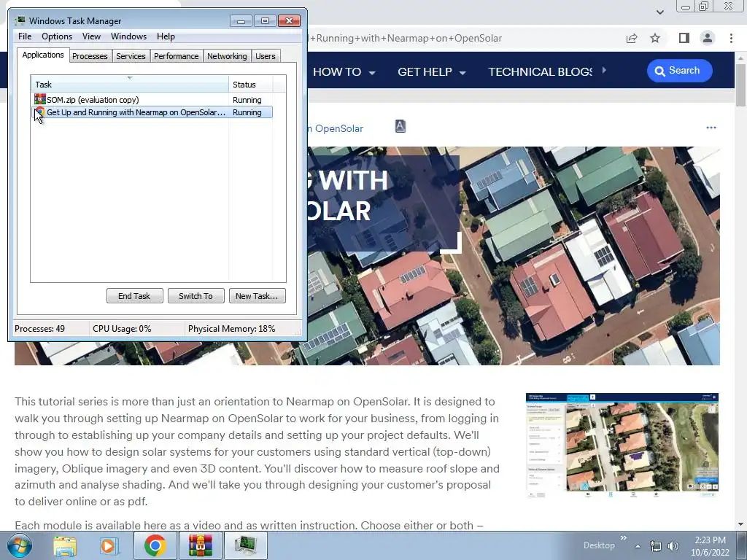Click the Switch To button
The width and height of the screenshot is (747, 560).
click(196, 296)
